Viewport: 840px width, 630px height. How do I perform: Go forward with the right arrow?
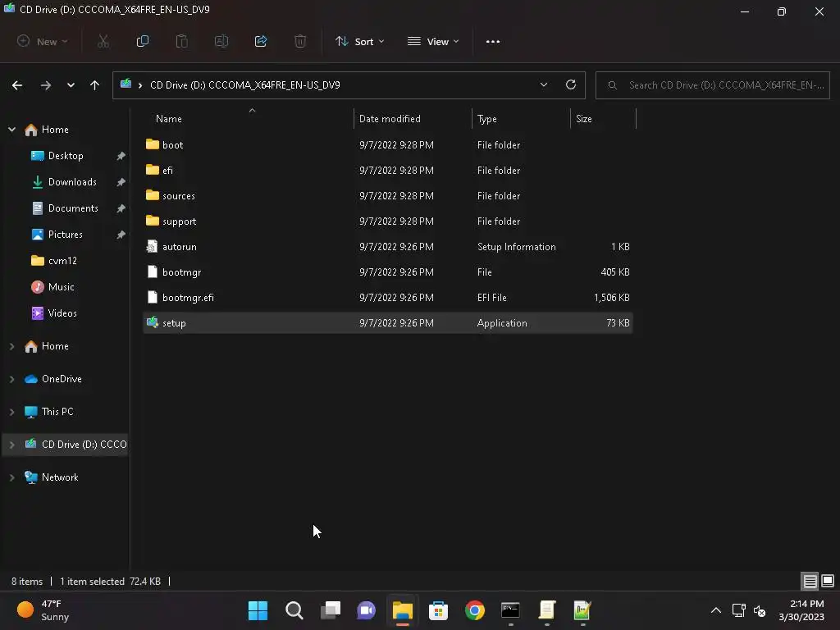[46, 85]
